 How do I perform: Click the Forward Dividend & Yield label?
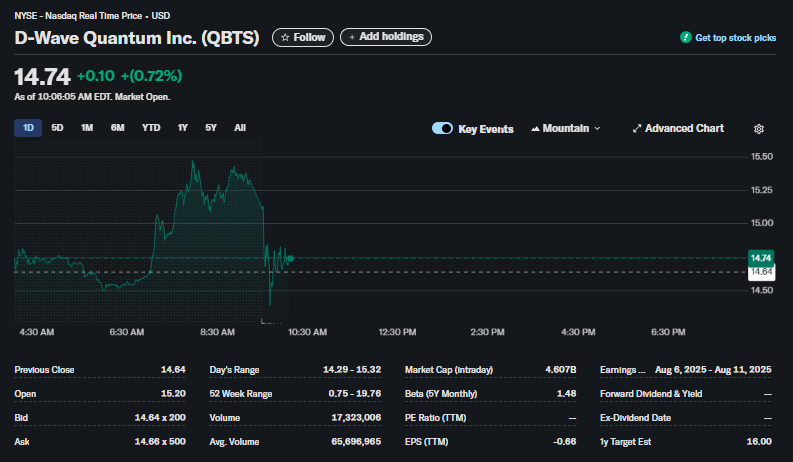(x=651, y=394)
